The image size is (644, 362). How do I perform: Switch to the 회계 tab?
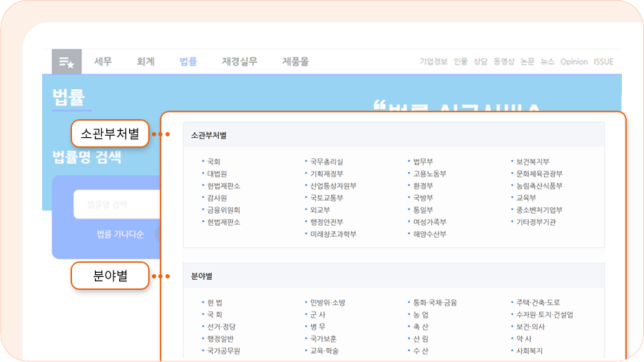click(x=145, y=62)
